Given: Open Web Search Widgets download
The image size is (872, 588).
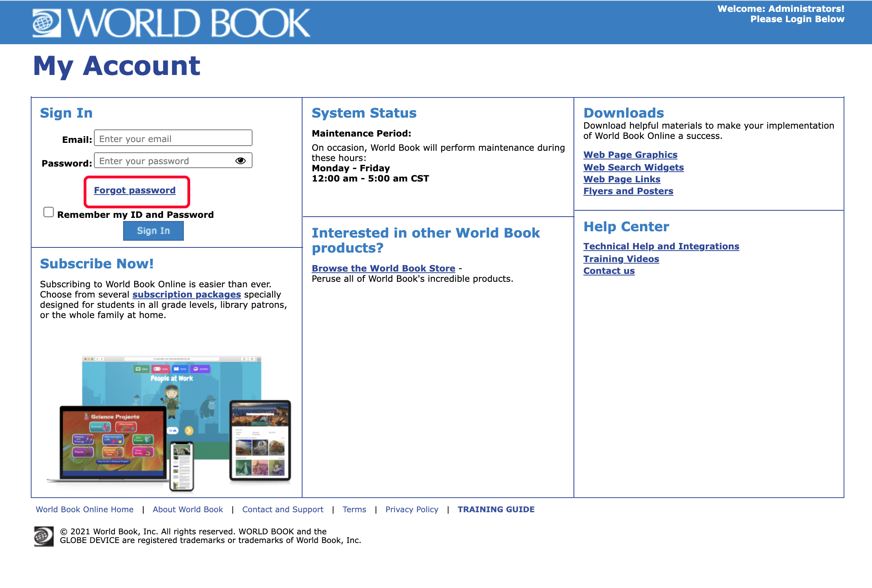Looking at the screenshot, I should point(634,167).
